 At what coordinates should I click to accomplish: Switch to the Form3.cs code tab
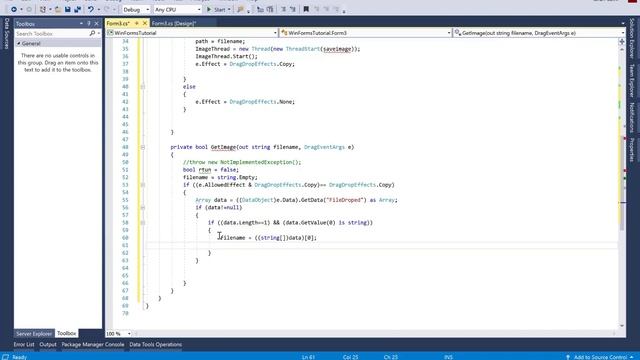[x=118, y=23]
